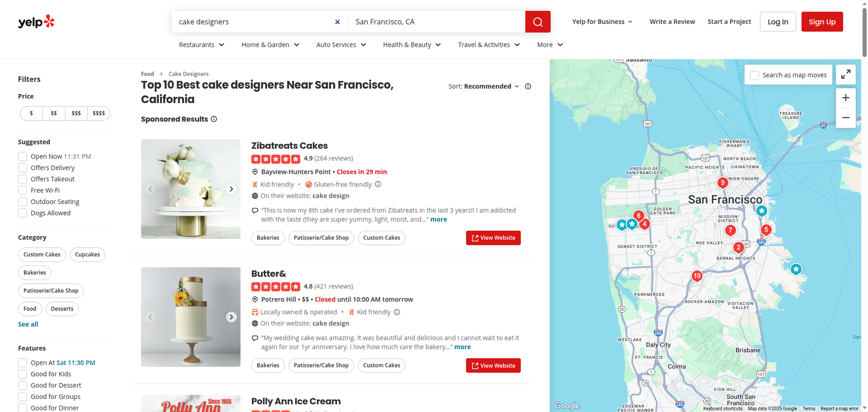Click See all categories link

click(28, 324)
